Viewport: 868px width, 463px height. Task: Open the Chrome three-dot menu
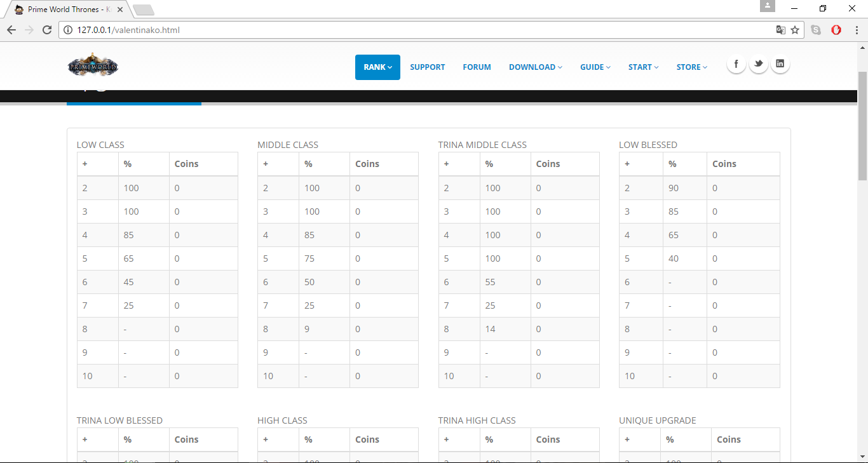tap(856, 30)
